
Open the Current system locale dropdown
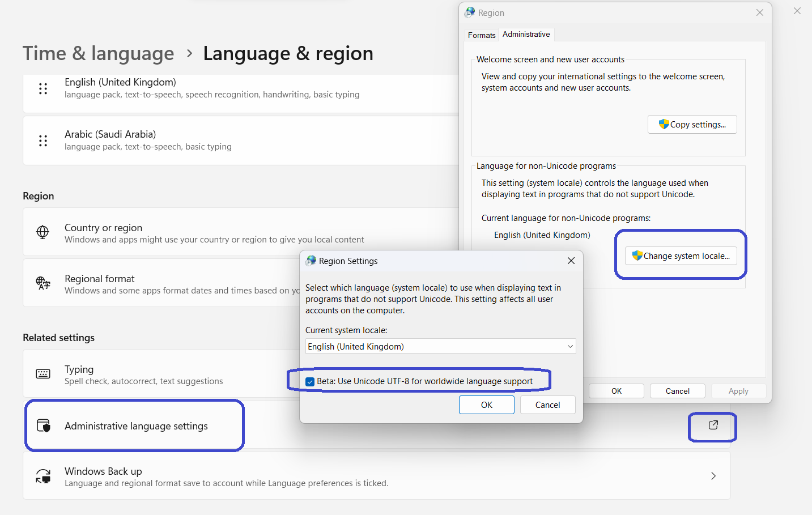(x=440, y=347)
